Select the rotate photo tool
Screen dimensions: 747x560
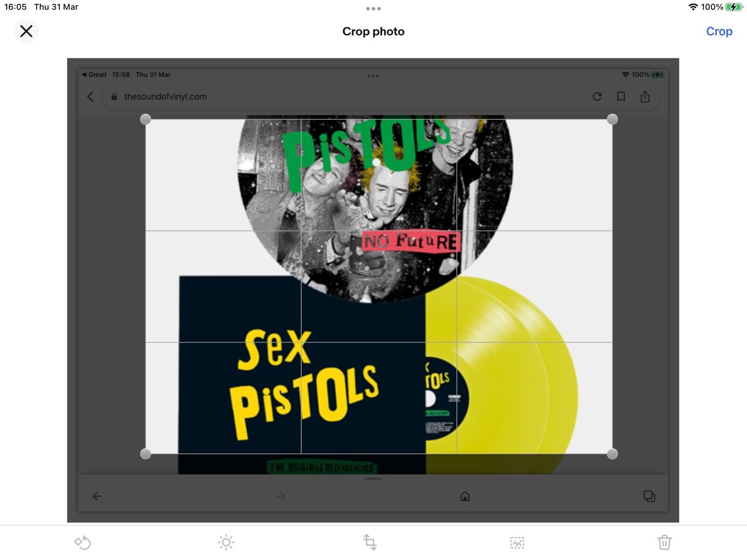pyautogui.click(x=83, y=542)
